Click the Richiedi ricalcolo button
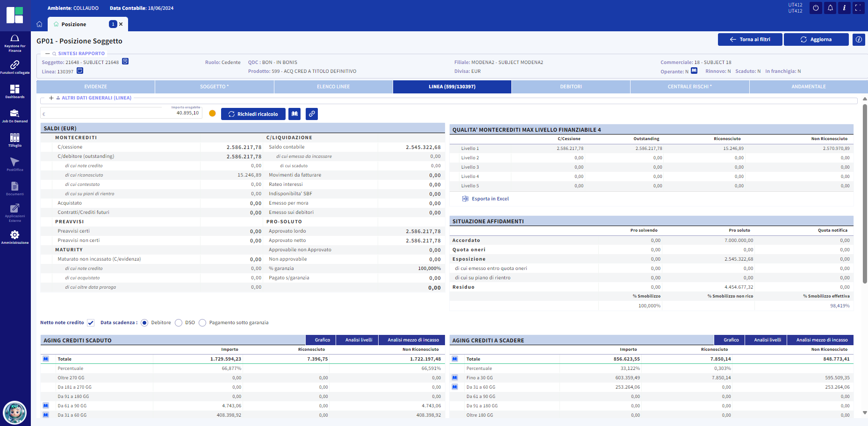The height and width of the screenshot is (426, 868). click(x=253, y=114)
